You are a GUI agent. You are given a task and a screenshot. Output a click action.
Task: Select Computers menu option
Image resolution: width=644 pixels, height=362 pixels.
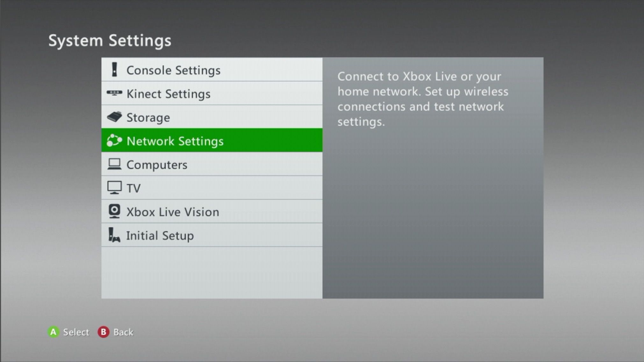click(211, 165)
